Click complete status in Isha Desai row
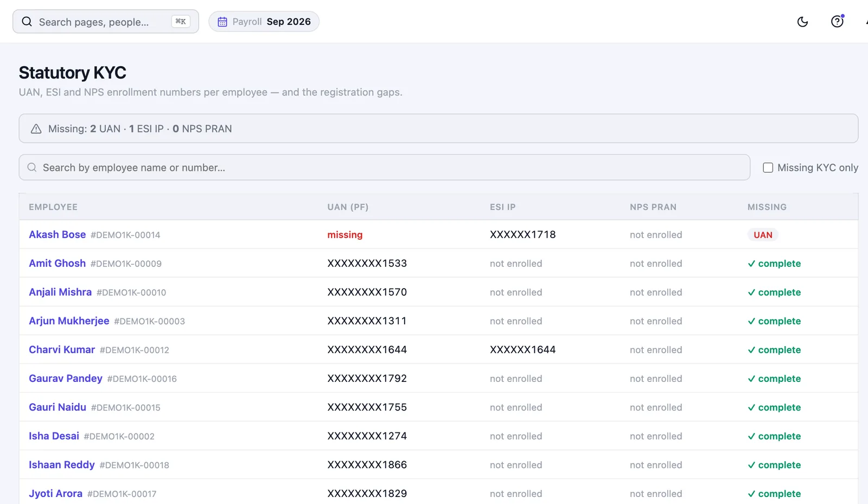The height and width of the screenshot is (504, 868). [774, 436]
